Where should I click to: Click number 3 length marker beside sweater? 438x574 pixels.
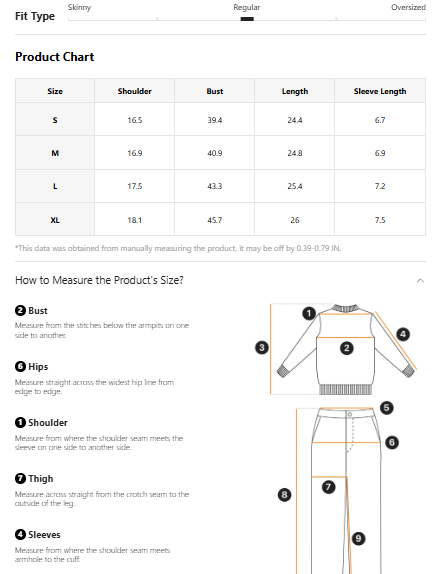262,347
